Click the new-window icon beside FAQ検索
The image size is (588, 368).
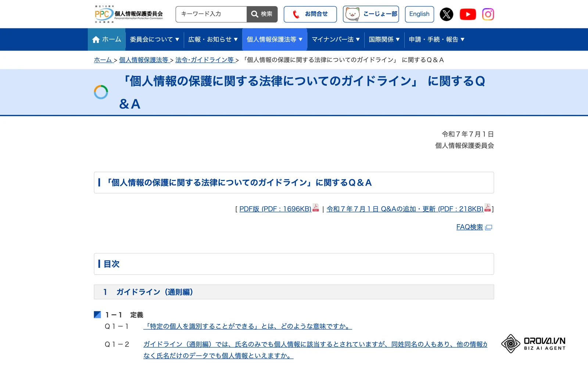pos(489,227)
